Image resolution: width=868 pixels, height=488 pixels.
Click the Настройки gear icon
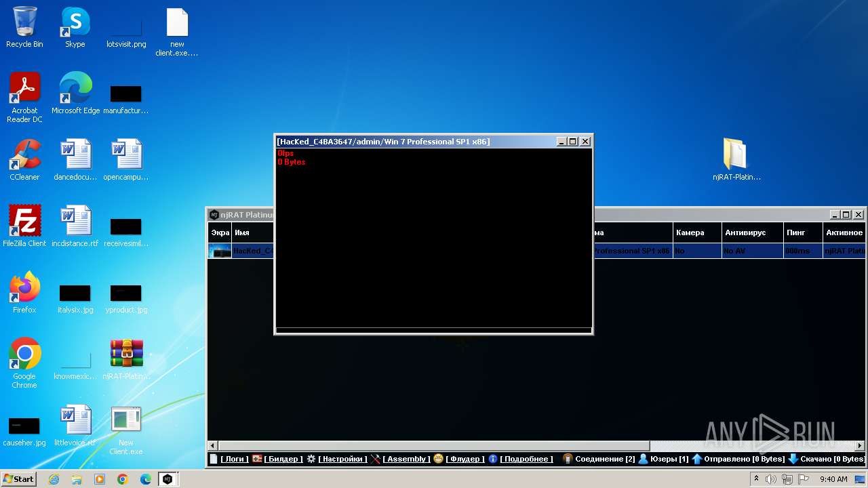pos(311,459)
